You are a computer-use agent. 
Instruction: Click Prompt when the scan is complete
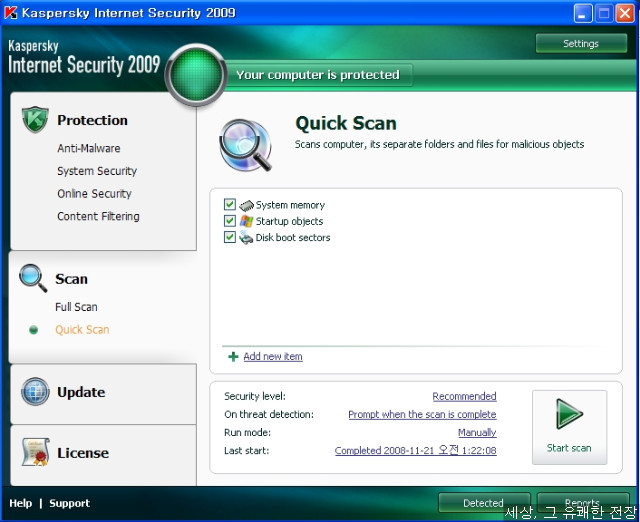point(422,414)
